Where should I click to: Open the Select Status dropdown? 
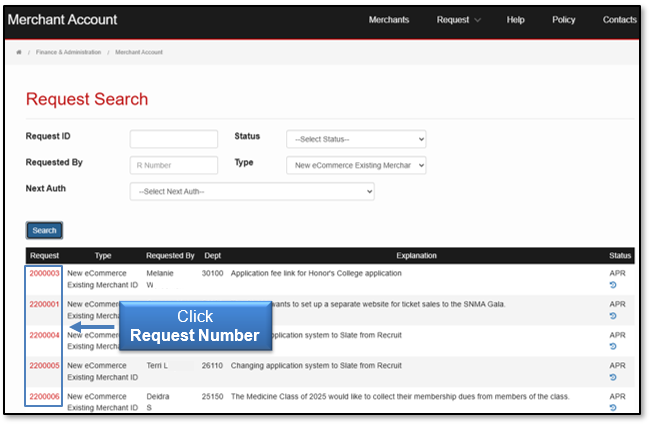(356, 139)
